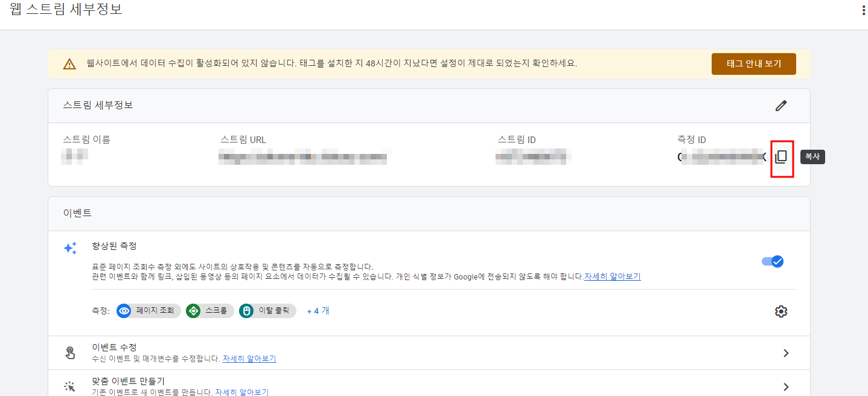Viewport: 868px width, 396px height.
Task: Click the pencil icon to edit stream details
Action: click(781, 105)
